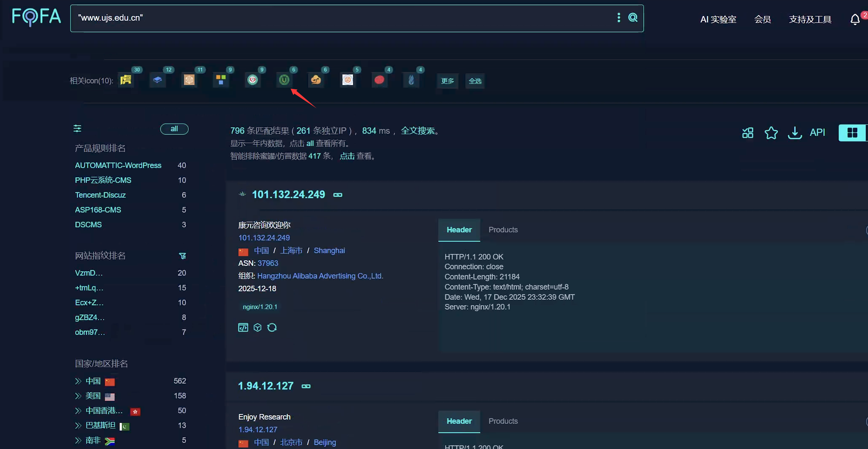Viewport: 868px width, 449px height.
Task: Expand the 中国 country entry
Action: 78,381
